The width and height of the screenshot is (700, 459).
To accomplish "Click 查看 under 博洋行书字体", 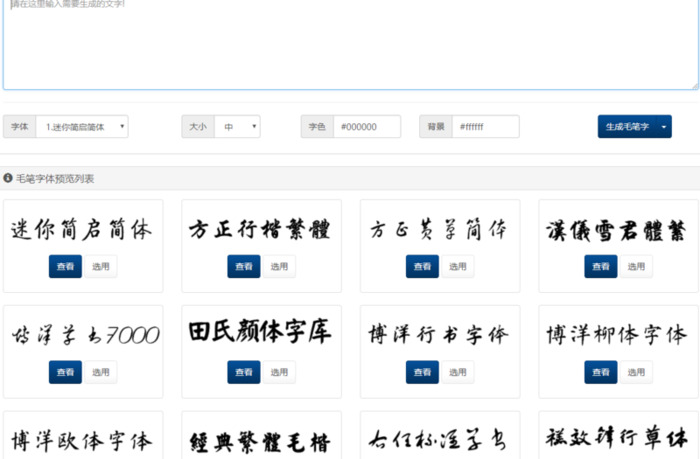I will [422, 372].
